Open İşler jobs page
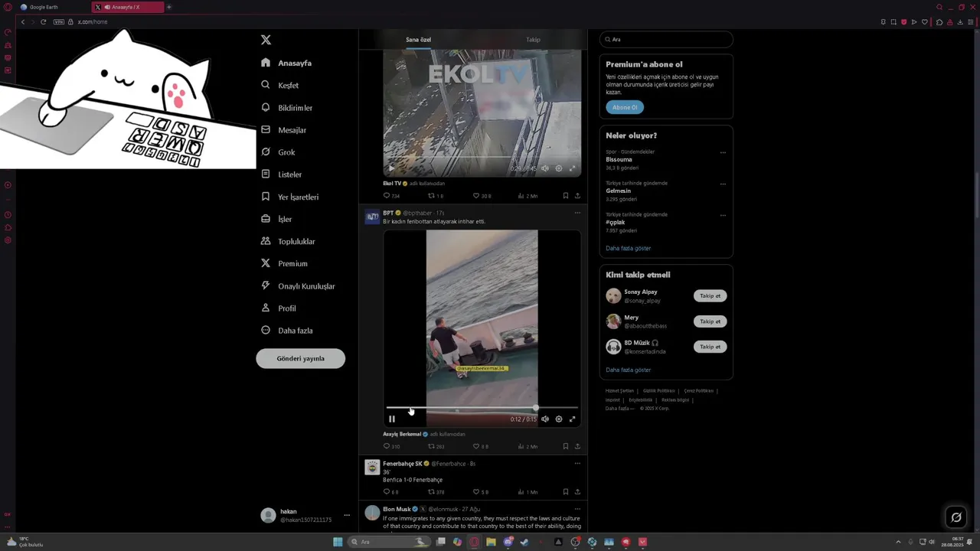The width and height of the screenshot is (980, 551). [276, 219]
